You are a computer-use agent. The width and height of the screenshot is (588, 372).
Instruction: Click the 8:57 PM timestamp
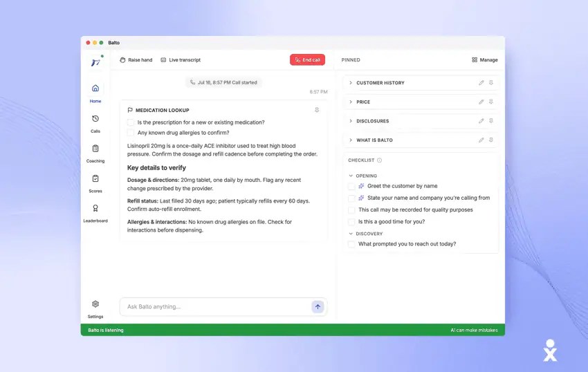318,92
